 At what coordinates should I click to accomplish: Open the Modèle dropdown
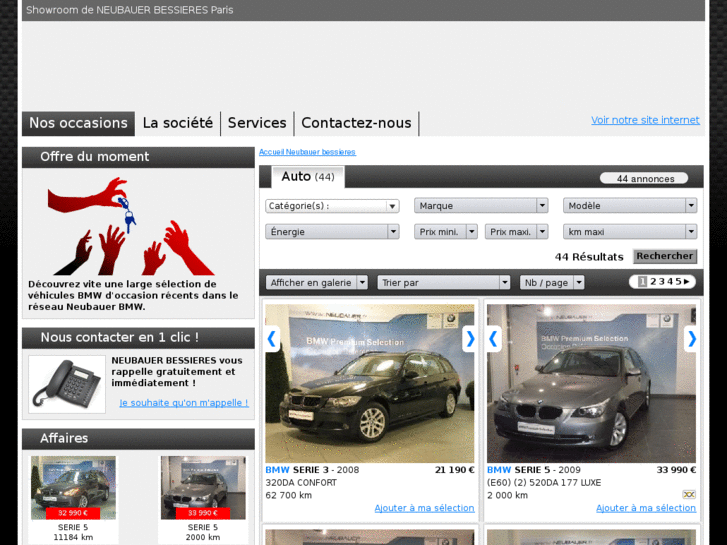click(x=630, y=205)
